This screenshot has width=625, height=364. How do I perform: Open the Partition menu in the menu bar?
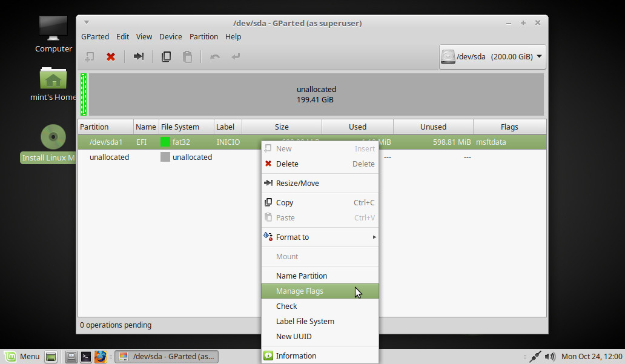click(203, 37)
